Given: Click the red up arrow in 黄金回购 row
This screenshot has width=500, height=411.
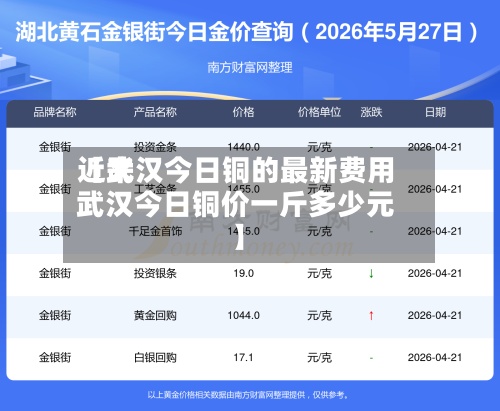Looking at the screenshot, I should coord(371,316).
